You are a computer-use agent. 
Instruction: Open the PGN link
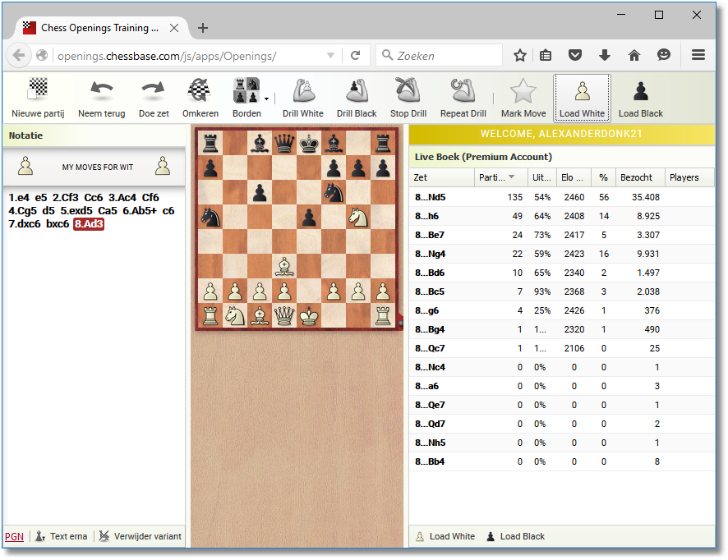tap(14, 536)
